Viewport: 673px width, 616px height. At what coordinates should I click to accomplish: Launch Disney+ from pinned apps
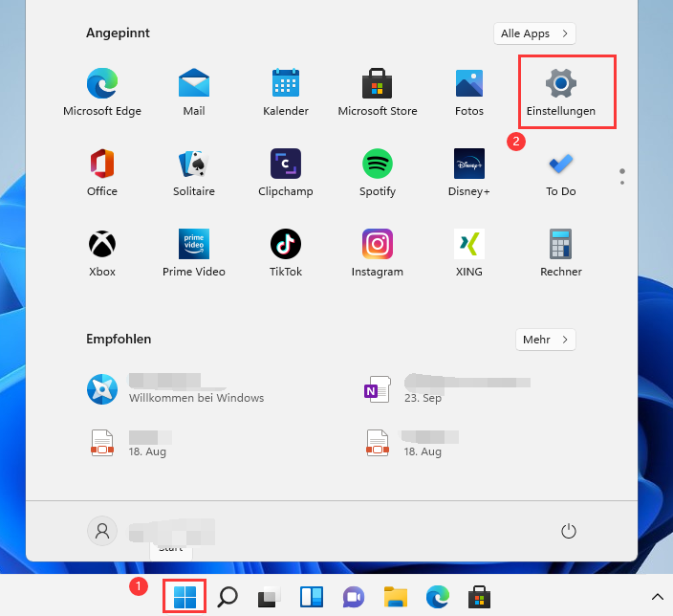click(x=469, y=172)
